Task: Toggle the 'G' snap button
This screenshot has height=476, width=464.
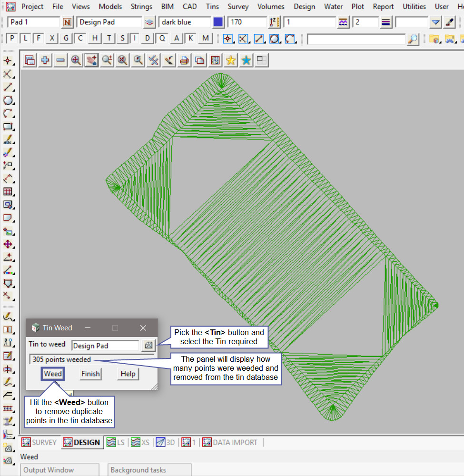Action: [66, 39]
